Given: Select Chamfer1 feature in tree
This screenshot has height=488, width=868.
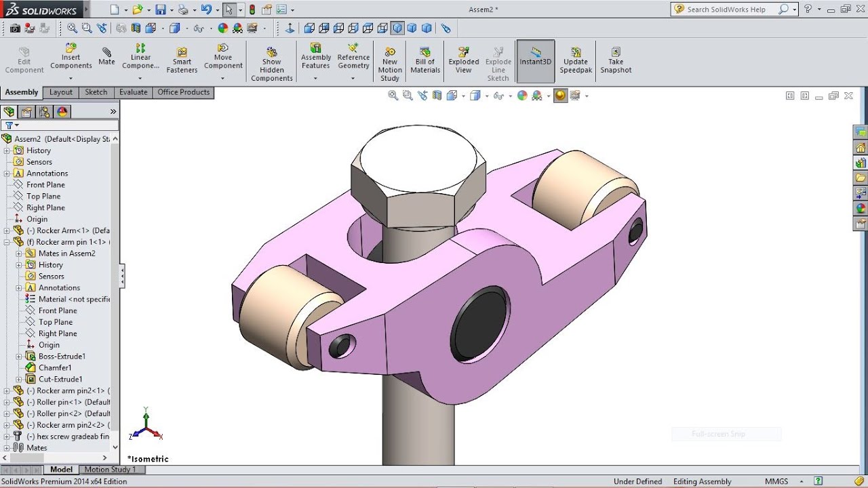Looking at the screenshot, I should pyautogui.click(x=55, y=368).
